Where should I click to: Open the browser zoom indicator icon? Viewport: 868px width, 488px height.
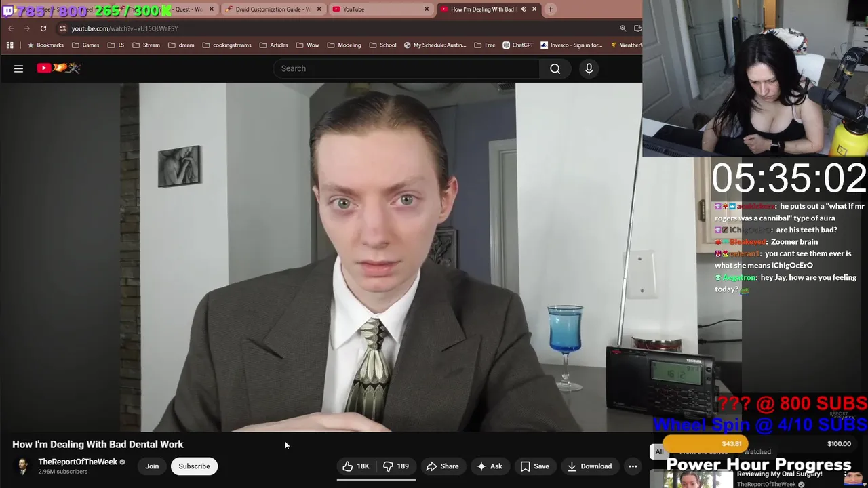point(623,28)
